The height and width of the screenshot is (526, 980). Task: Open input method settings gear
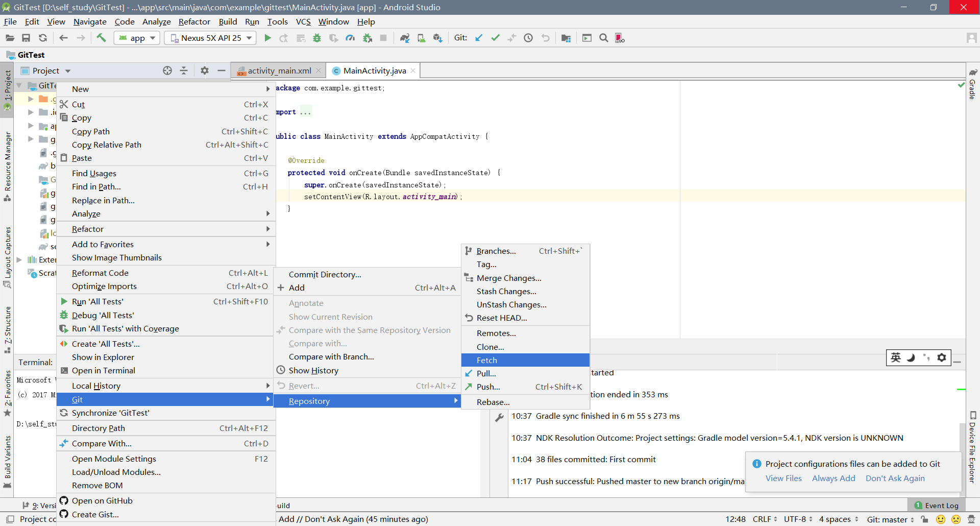[x=942, y=357]
